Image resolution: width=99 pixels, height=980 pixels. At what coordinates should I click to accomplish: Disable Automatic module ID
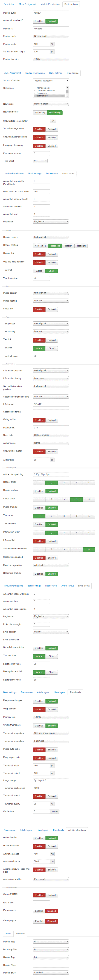[39, 21]
